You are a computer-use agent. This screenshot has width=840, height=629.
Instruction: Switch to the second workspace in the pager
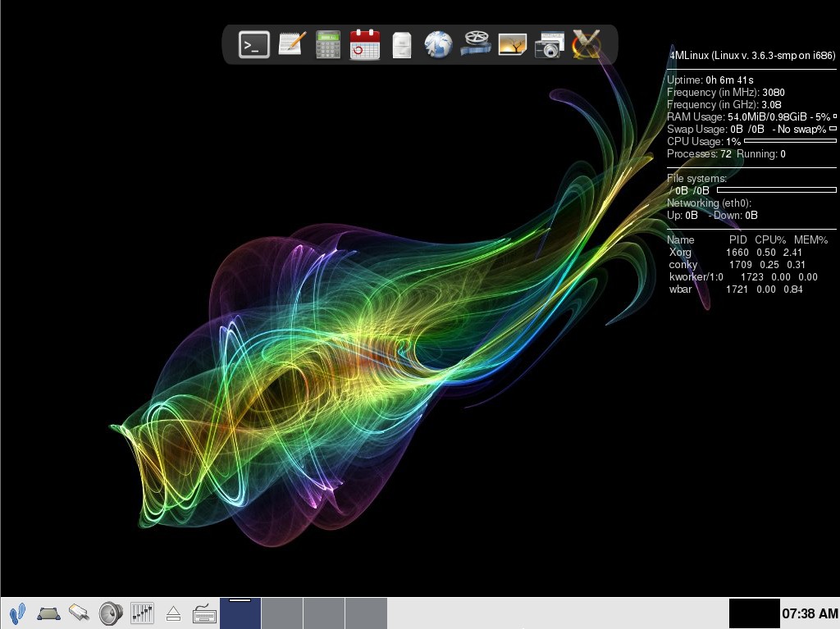pyautogui.click(x=282, y=613)
